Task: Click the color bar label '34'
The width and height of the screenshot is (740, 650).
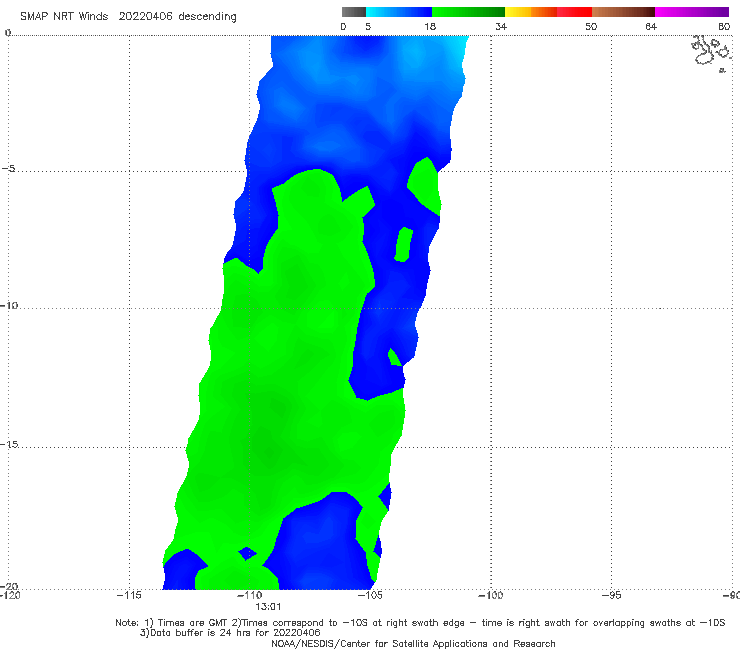Action: (501, 26)
